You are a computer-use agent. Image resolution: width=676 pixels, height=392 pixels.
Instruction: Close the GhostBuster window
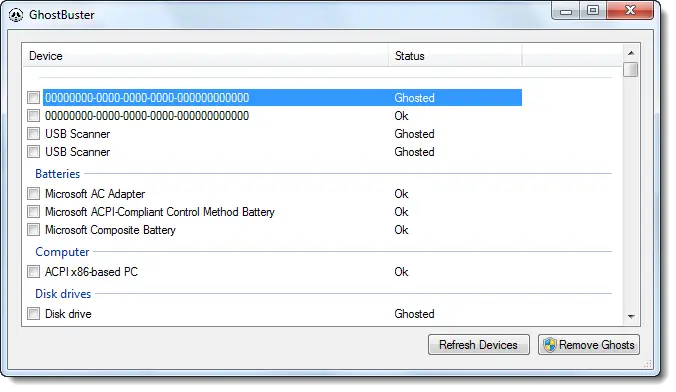[630, 11]
